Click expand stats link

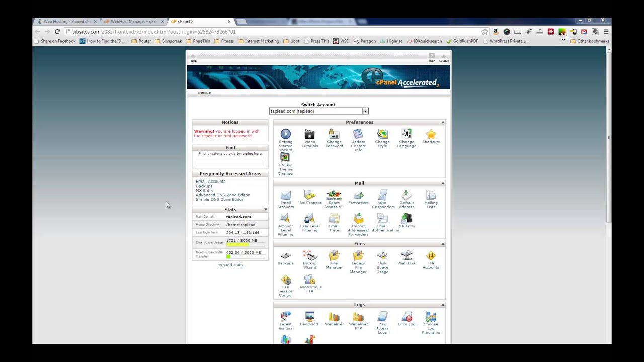click(x=230, y=265)
